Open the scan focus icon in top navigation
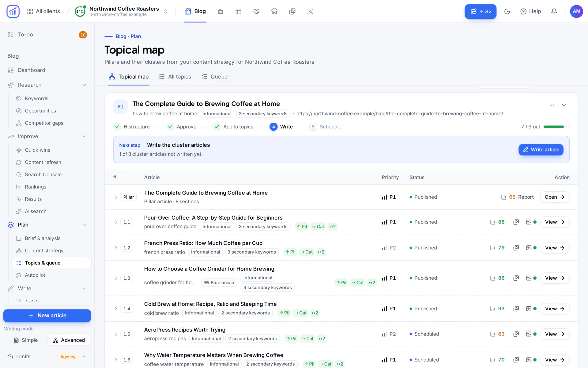Image resolution: width=588 pixels, height=368 pixels. tap(310, 11)
